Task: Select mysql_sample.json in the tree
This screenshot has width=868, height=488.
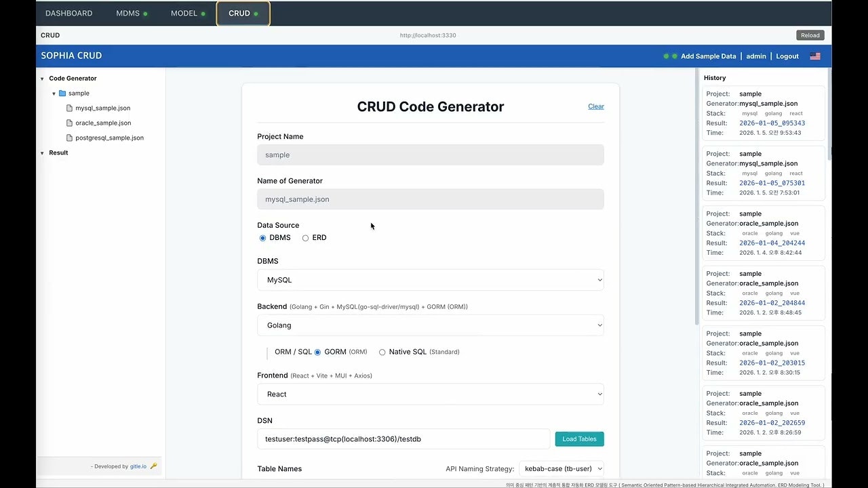Action: (103, 108)
